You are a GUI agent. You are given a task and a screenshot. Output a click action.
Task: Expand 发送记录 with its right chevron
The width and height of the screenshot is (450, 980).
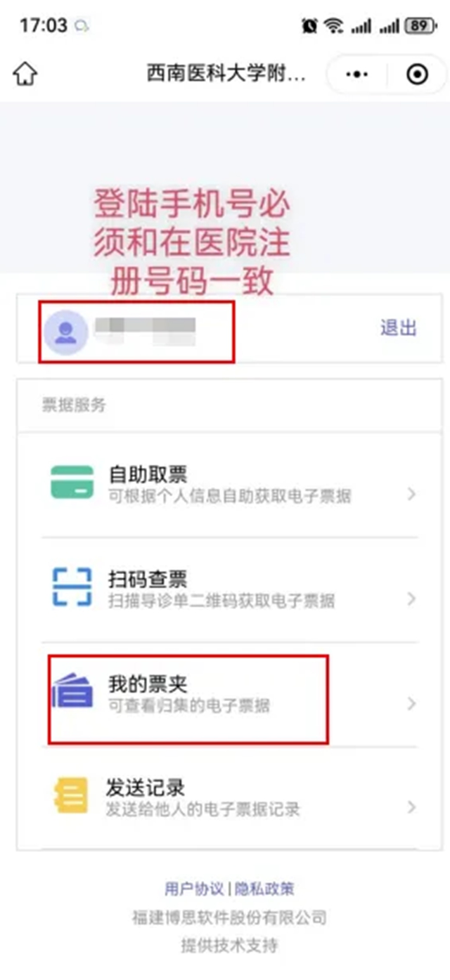click(x=412, y=807)
